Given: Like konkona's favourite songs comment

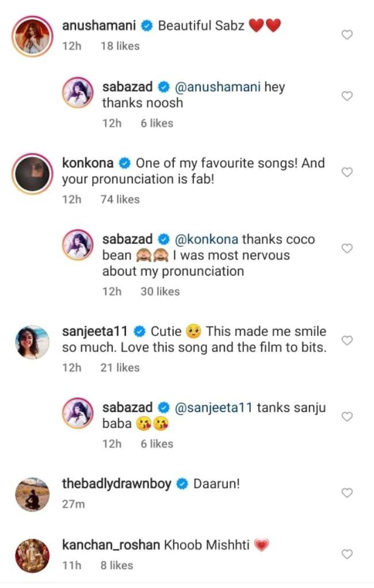Looking at the screenshot, I should (x=347, y=172).
